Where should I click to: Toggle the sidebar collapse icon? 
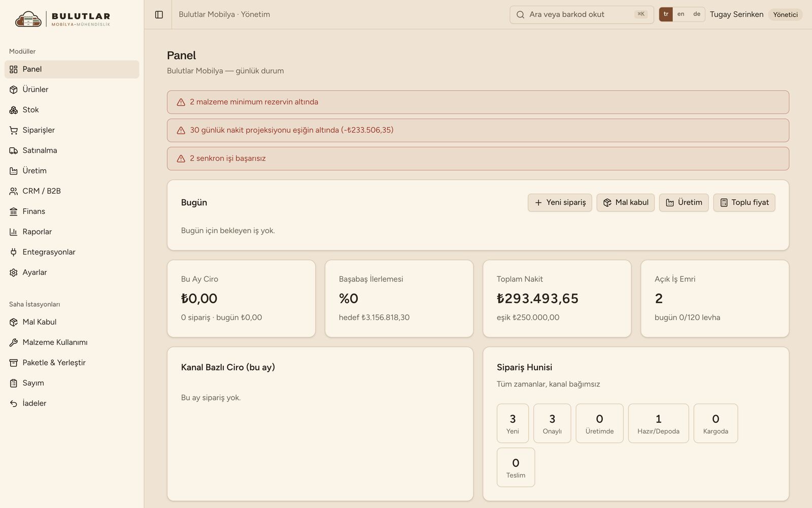point(159,15)
